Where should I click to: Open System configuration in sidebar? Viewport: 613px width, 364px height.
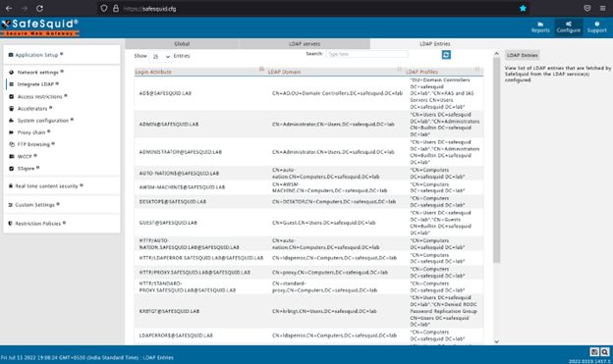(42, 121)
